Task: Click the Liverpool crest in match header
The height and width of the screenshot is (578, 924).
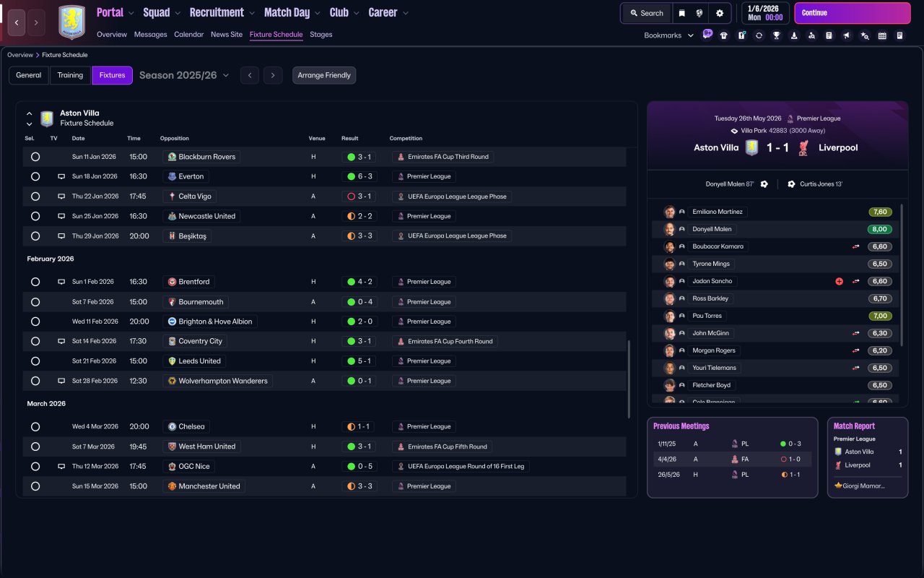Action: [803, 147]
